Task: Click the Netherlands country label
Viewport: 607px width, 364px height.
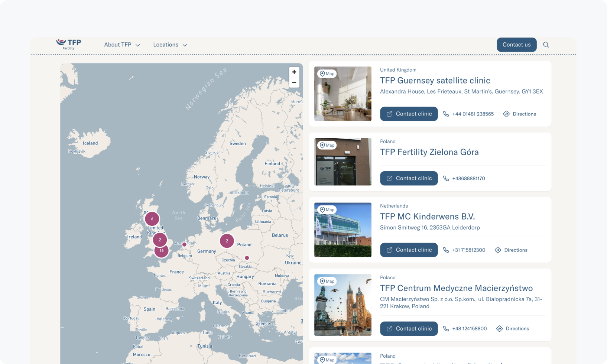Action: [394, 206]
